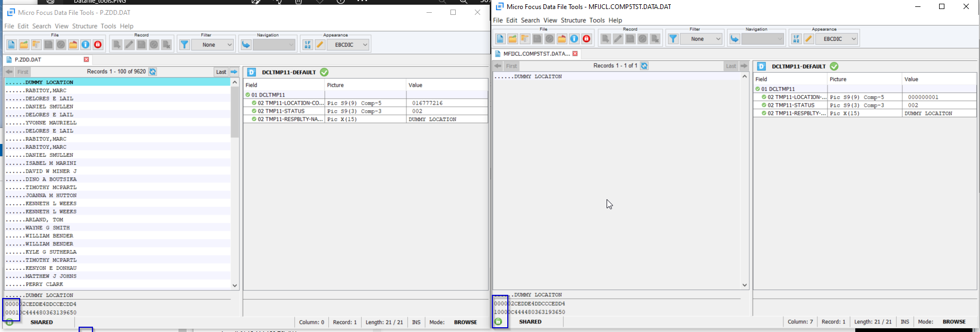Click Picture column header in P.ZDD.DAT window
This screenshot has height=332, width=980.
365,85
